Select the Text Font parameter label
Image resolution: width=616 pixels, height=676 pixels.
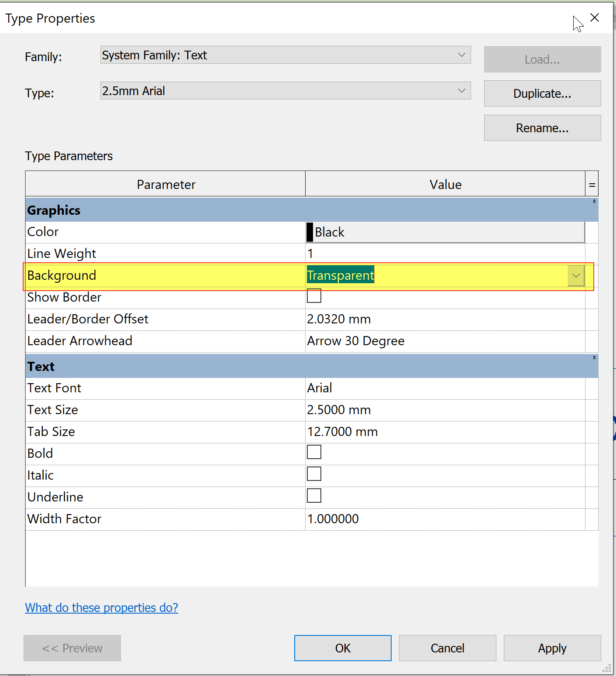click(x=54, y=388)
